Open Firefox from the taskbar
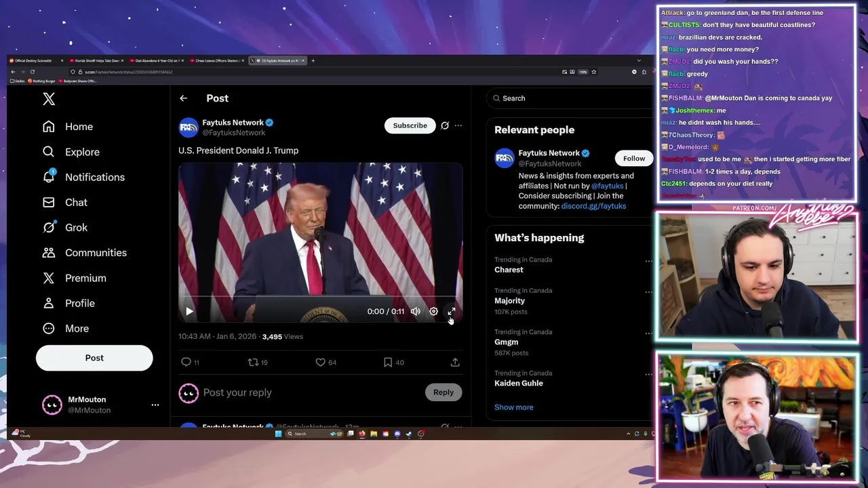 pos(362,434)
